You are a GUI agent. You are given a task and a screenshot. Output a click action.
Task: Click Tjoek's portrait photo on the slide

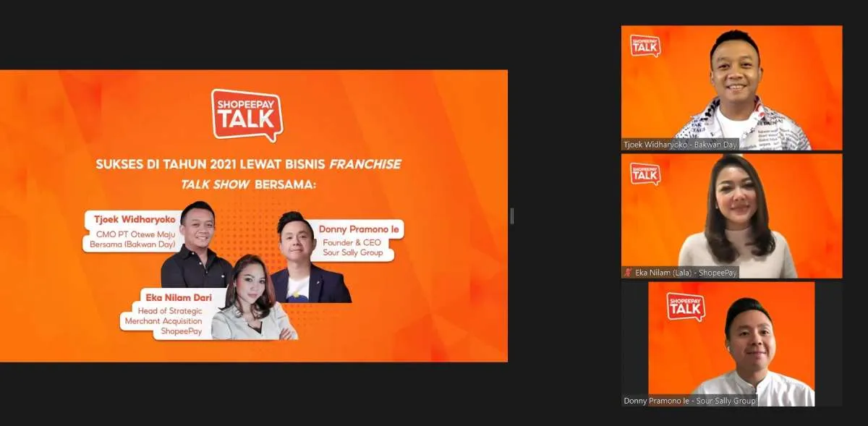pos(197,246)
